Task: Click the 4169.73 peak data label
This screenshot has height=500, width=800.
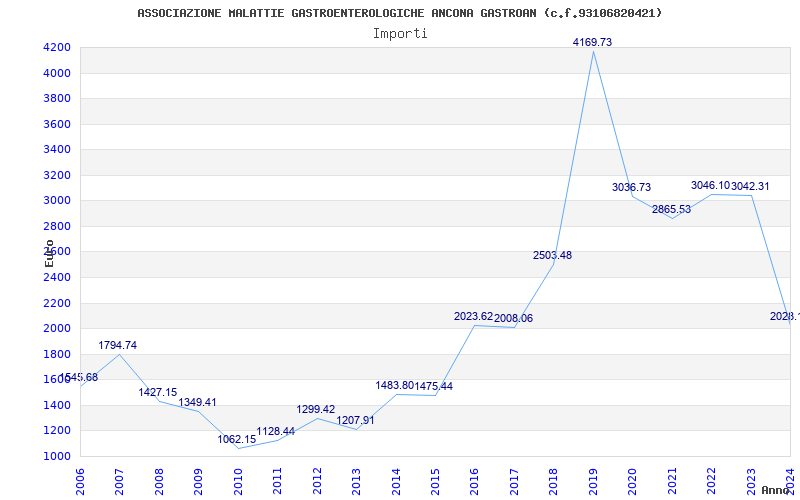Action: point(592,42)
